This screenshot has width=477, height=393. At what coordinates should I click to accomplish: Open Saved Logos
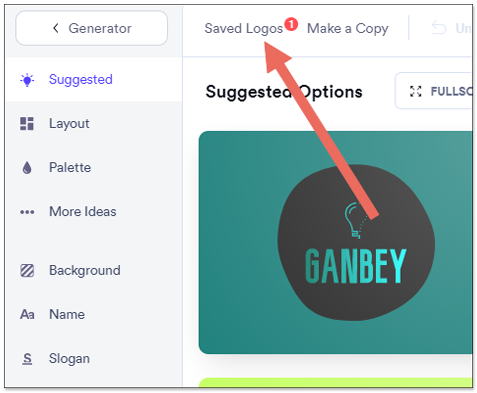pyautogui.click(x=244, y=29)
